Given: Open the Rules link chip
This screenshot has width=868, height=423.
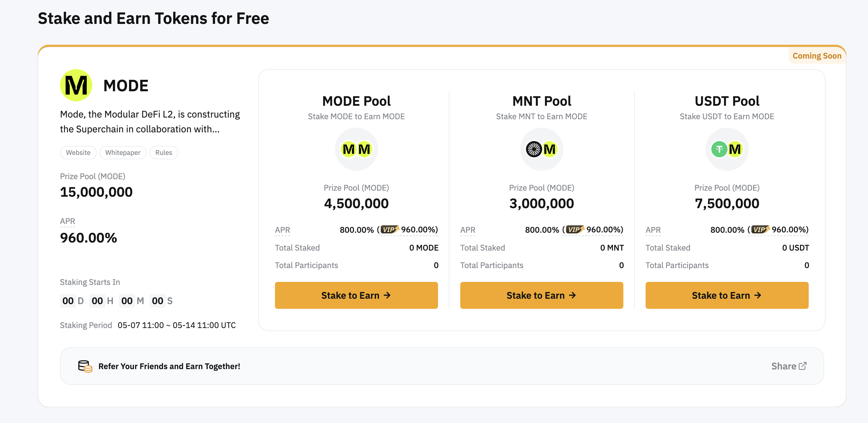Looking at the screenshot, I should pos(163,153).
